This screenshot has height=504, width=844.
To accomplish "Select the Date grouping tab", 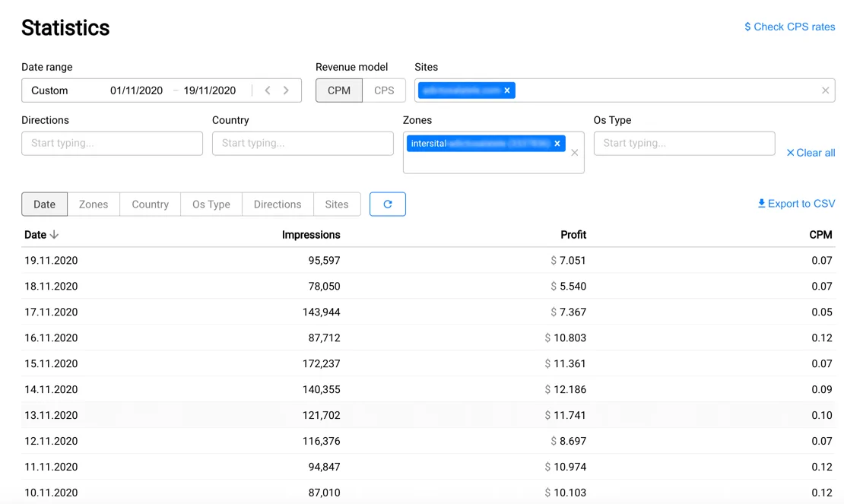I will tap(44, 204).
